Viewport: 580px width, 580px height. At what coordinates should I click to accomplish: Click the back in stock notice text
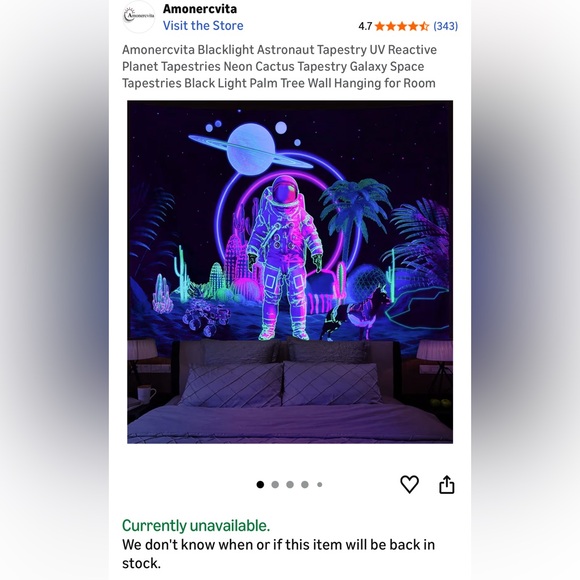[x=279, y=554]
